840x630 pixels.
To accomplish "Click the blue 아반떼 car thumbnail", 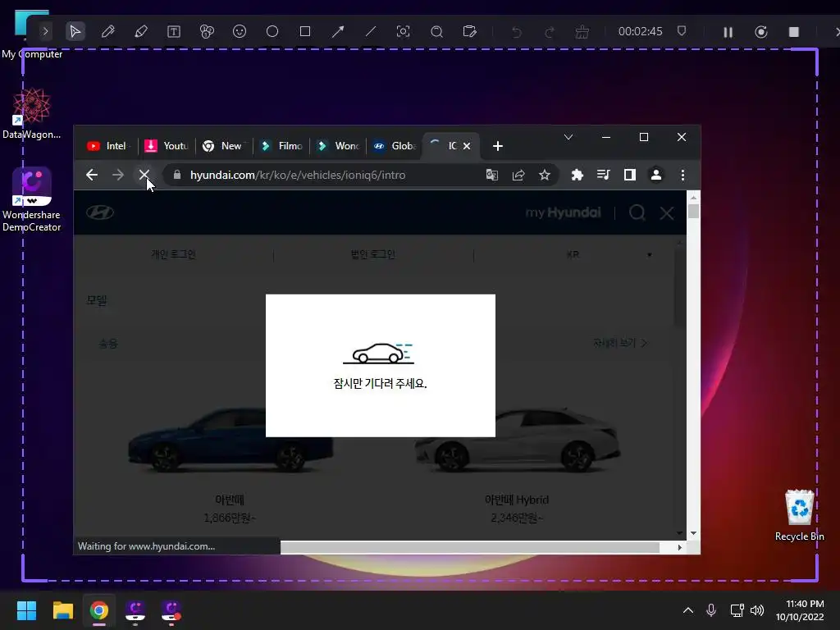I will click(231, 441).
